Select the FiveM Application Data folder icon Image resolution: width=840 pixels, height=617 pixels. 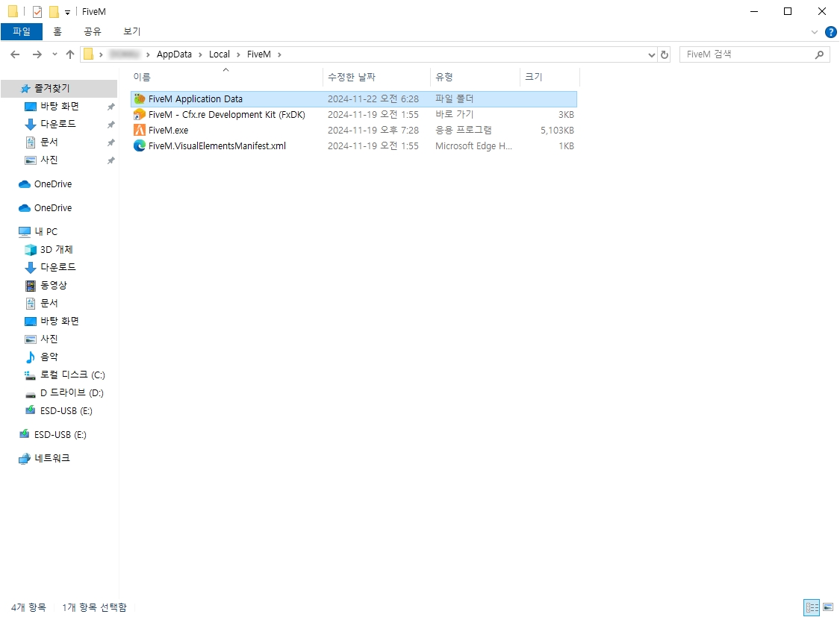point(139,99)
